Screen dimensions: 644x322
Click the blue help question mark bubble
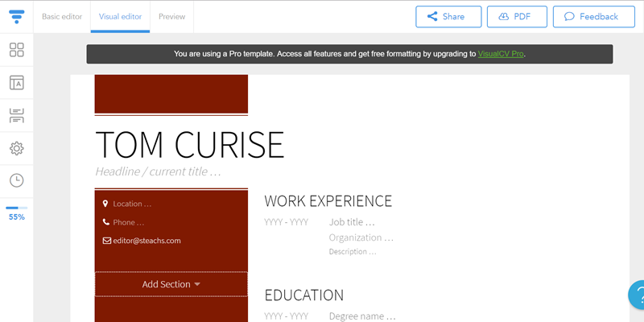(638, 295)
